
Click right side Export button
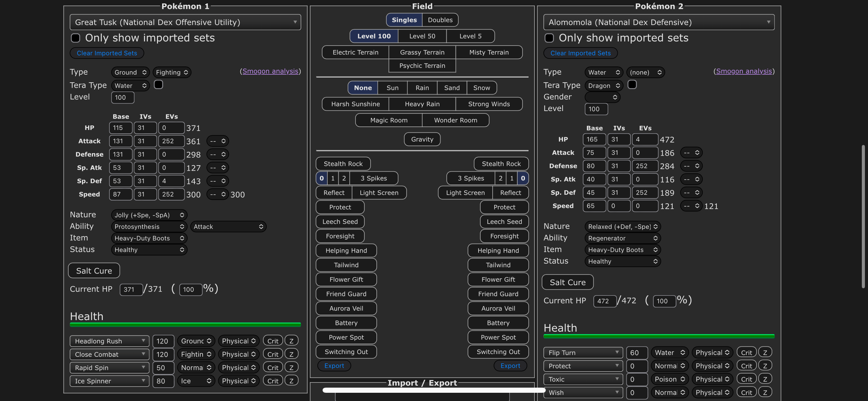click(x=510, y=366)
